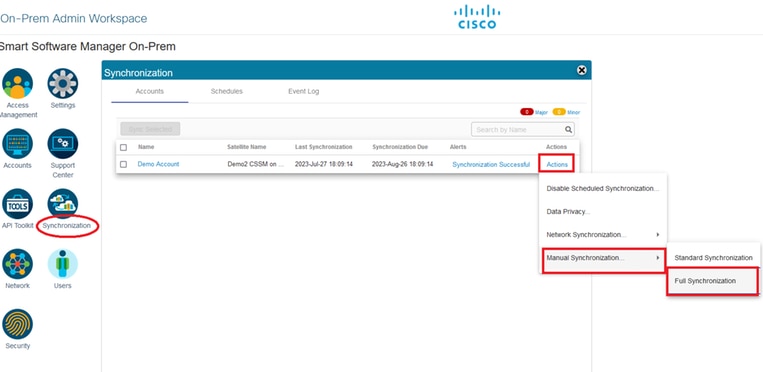The height and width of the screenshot is (372, 763).
Task: Open the Support Center icon
Action: 62,144
